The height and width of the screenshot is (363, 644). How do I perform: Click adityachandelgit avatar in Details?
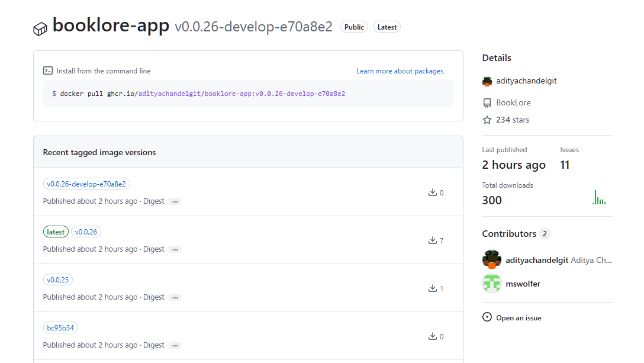(487, 81)
